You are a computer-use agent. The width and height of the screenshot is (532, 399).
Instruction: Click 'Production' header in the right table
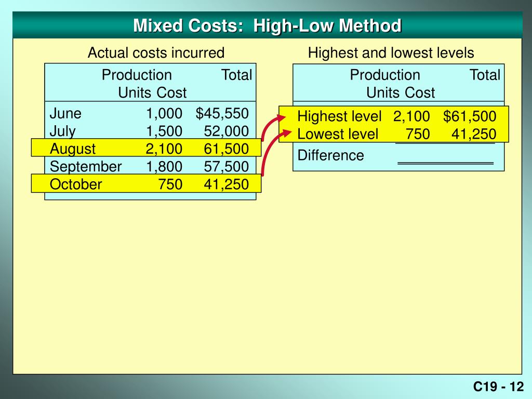(385, 75)
